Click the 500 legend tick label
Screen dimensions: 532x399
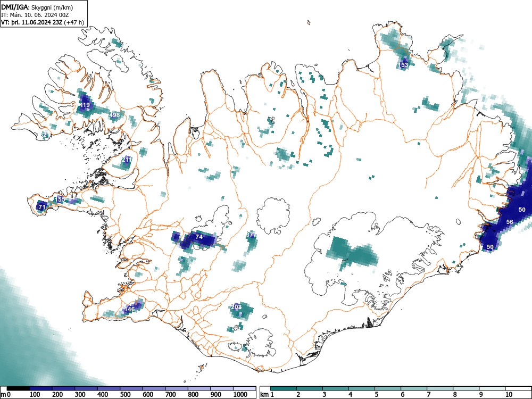pyautogui.click(x=125, y=395)
